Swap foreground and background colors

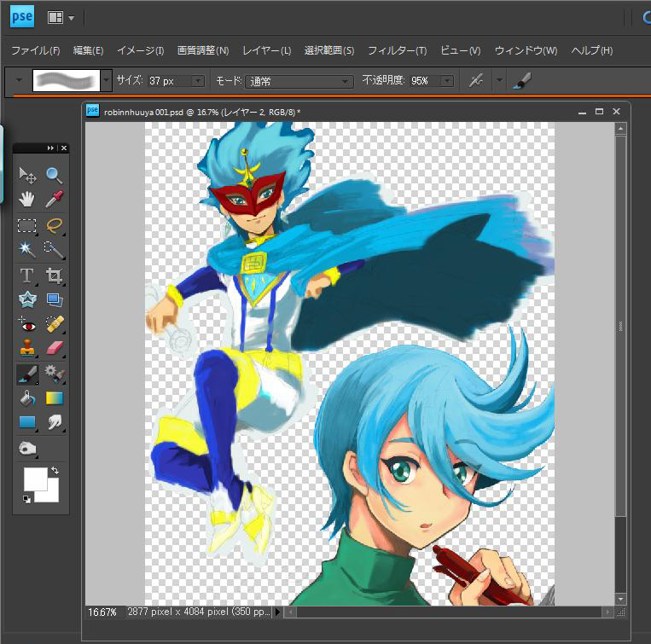55,470
